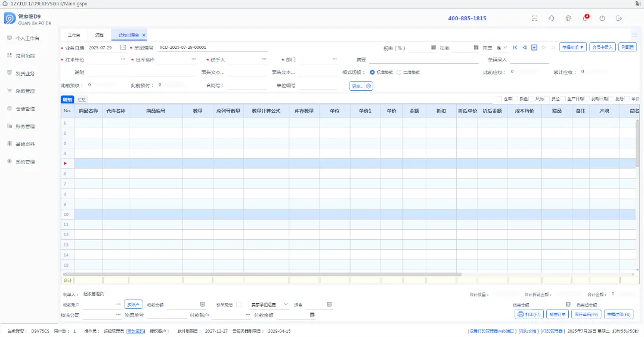Select the 明细 grid tab
Viewport: 644px width, 337px height.
tap(67, 100)
